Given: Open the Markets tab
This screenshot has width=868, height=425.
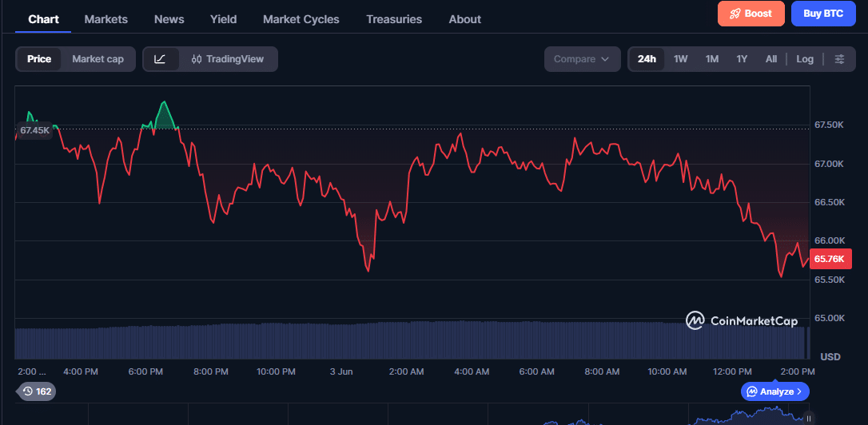Looking at the screenshot, I should (x=106, y=19).
